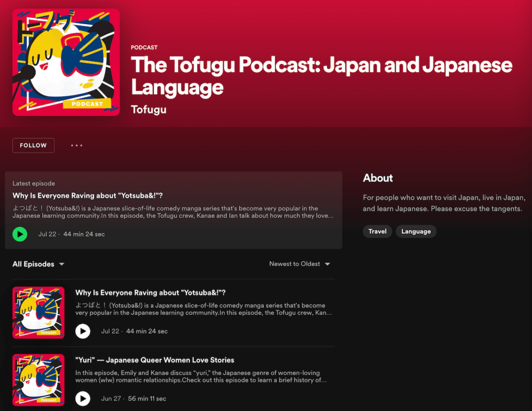Expand the All Episodes filter dropdown

pyautogui.click(x=38, y=264)
